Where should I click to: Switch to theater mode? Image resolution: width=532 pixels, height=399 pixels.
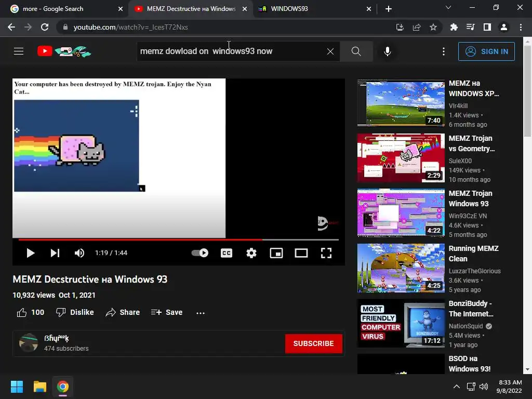tap(301, 253)
